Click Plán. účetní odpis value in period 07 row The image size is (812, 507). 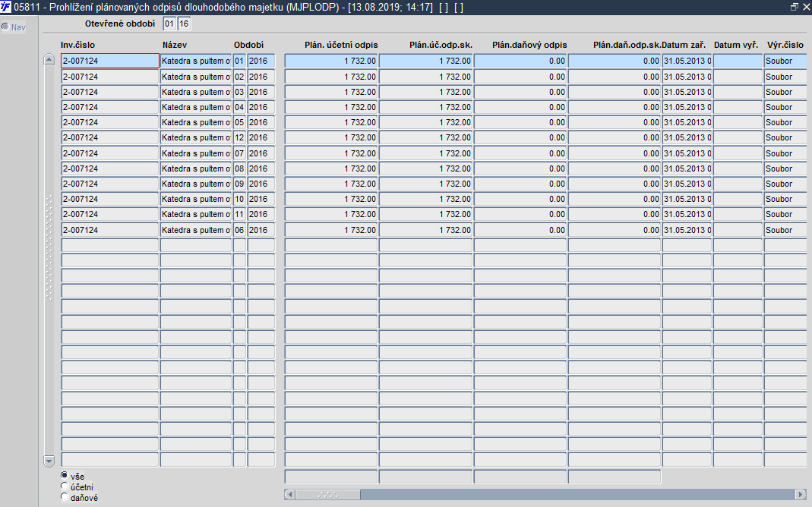(331, 153)
